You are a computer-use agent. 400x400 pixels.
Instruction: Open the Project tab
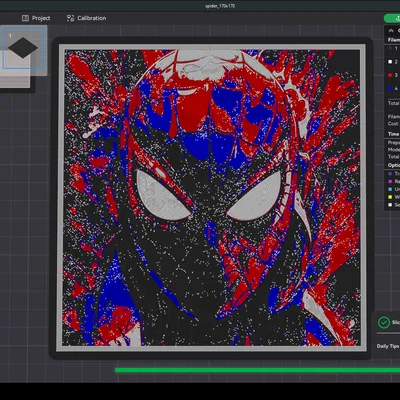36,18
